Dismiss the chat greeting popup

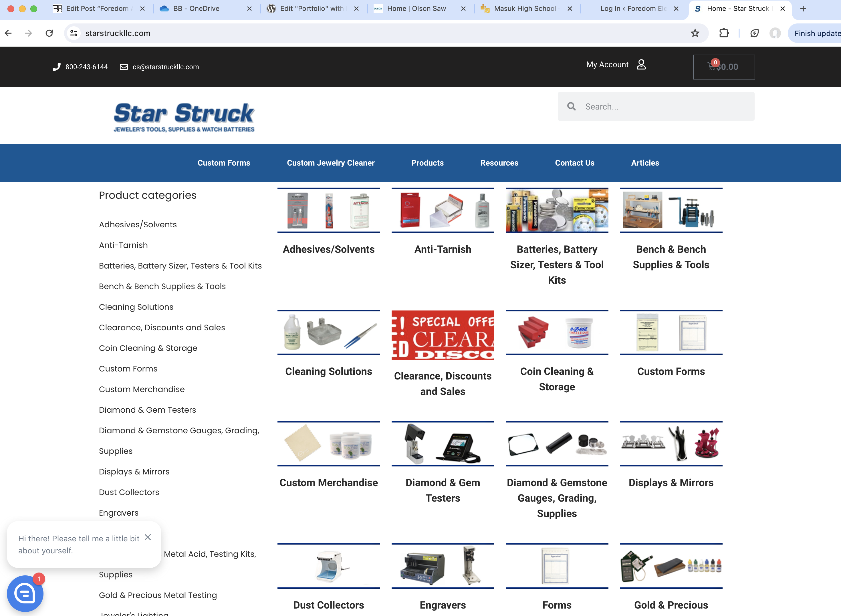pyautogui.click(x=148, y=537)
